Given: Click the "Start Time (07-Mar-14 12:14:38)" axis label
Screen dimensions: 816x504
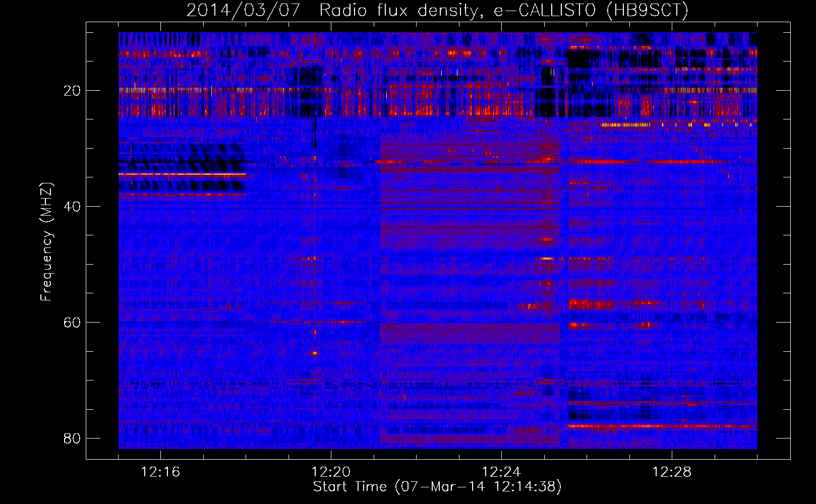Looking at the screenshot, I should pos(437,487).
